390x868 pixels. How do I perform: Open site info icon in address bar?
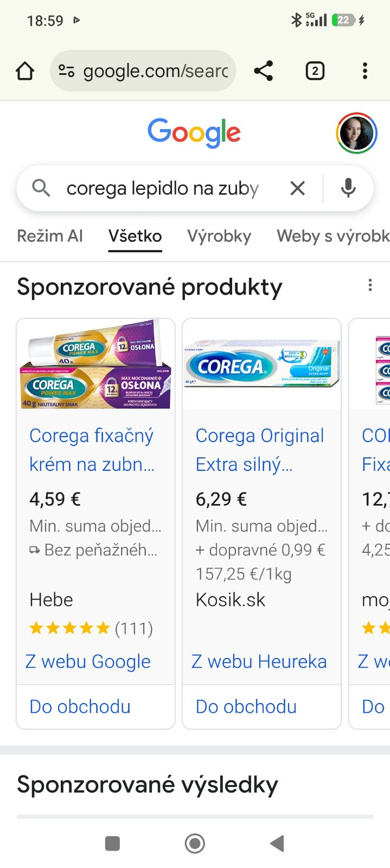pos(66,71)
